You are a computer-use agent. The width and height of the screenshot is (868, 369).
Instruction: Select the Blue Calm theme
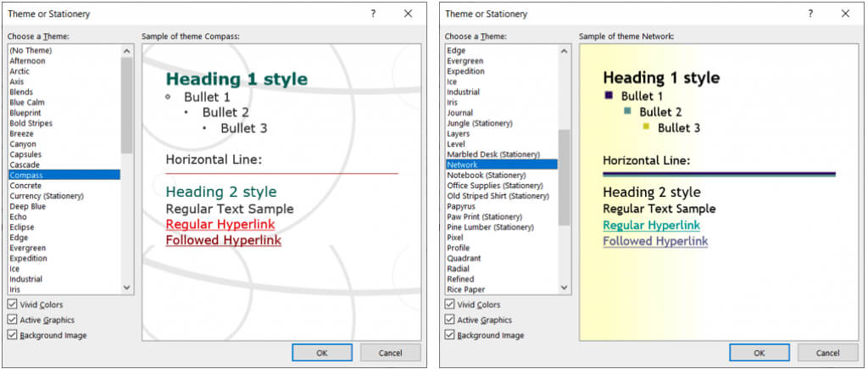[x=27, y=103]
